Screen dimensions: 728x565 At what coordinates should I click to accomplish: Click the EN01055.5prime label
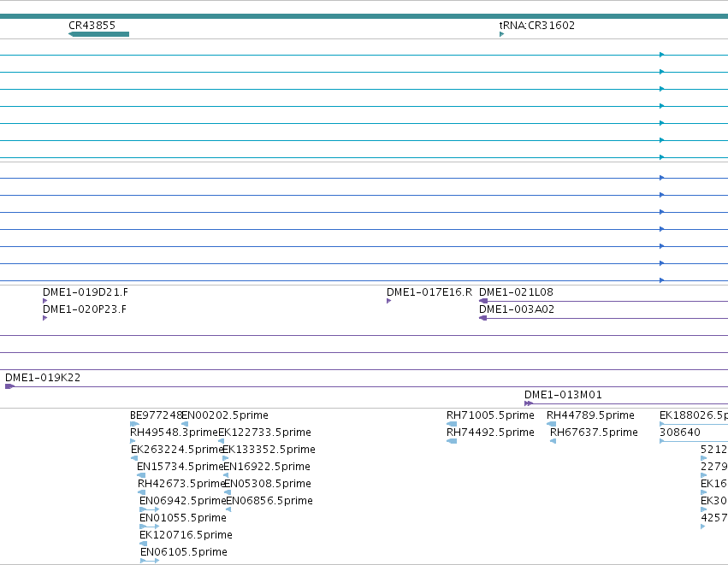[x=183, y=518]
